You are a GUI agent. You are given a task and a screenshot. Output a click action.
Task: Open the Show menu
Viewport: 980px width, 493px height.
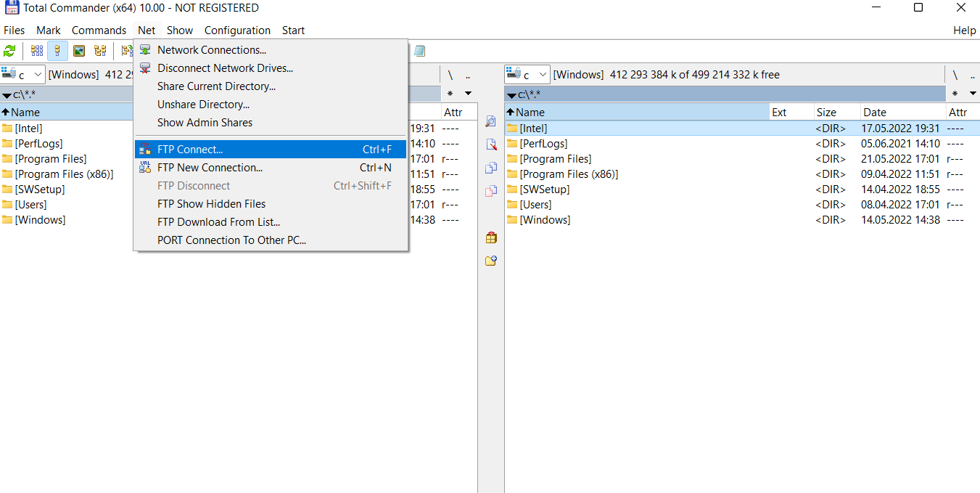pyautogui.click(x=180, y=30)
